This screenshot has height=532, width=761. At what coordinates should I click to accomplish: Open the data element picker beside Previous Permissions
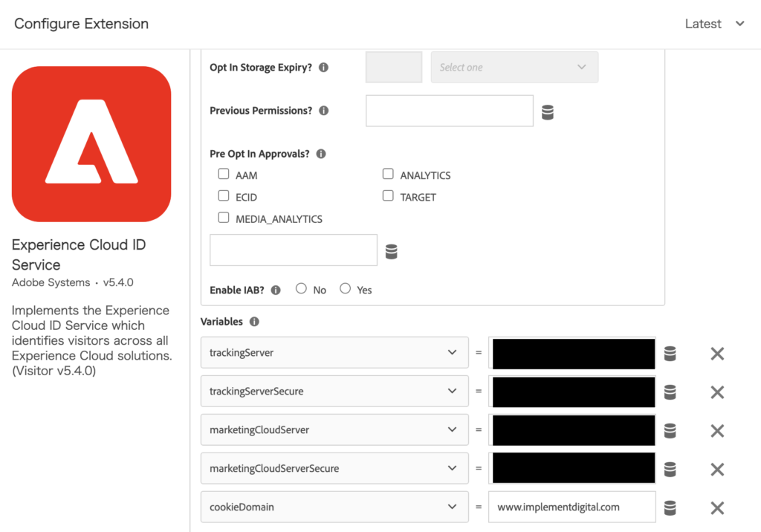(x=548, y=111)
